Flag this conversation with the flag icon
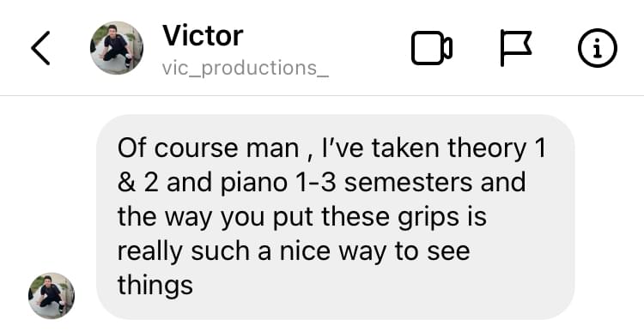The width and height of the screenshot is (644, 332). [516, 48]
